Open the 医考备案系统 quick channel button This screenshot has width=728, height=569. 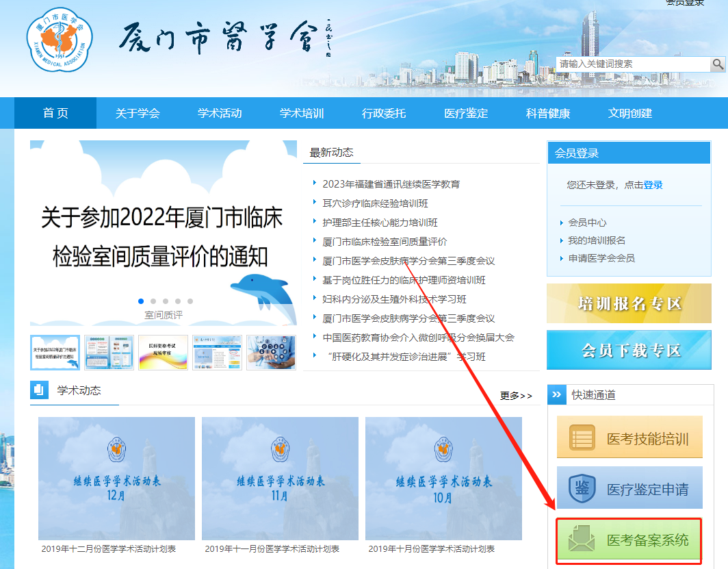click(629, 540)
